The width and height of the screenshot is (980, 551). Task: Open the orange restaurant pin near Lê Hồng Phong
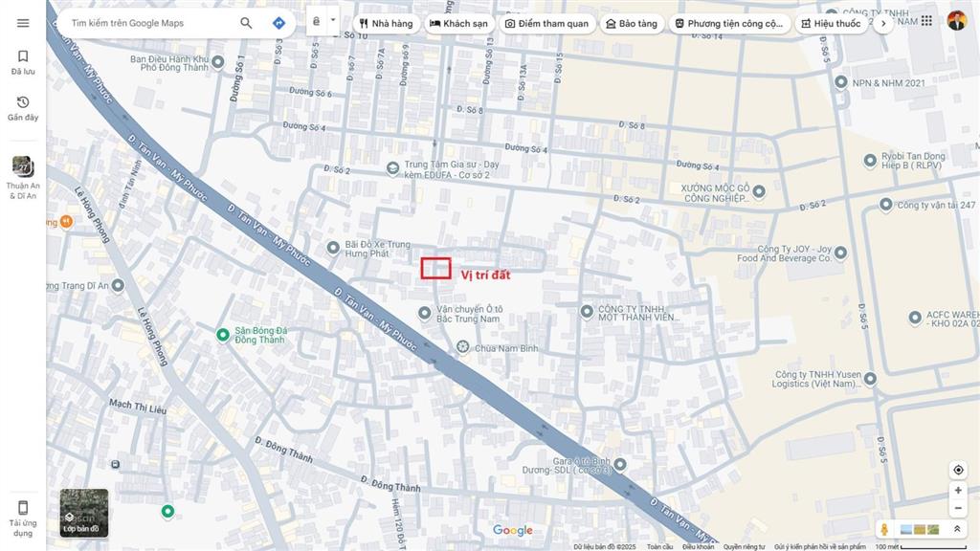click(66, 221)
